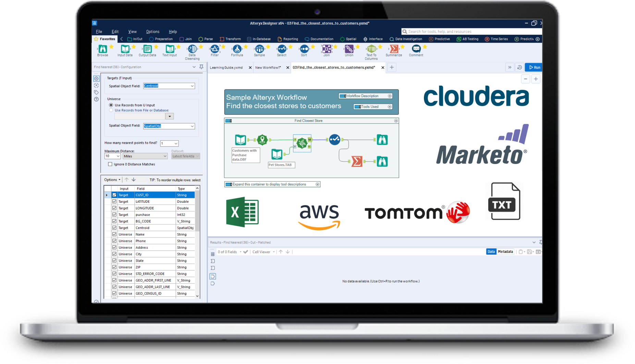Zoom in the canvas with plus button
The height and width of the screenshot is (364, 635).
tap(536, 79)
